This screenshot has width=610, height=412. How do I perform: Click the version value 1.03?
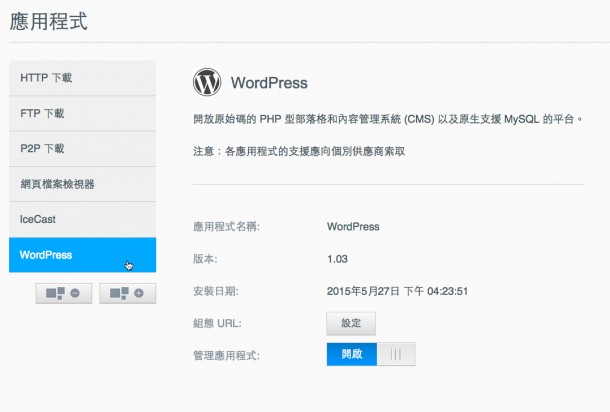[x=337, y=259]
